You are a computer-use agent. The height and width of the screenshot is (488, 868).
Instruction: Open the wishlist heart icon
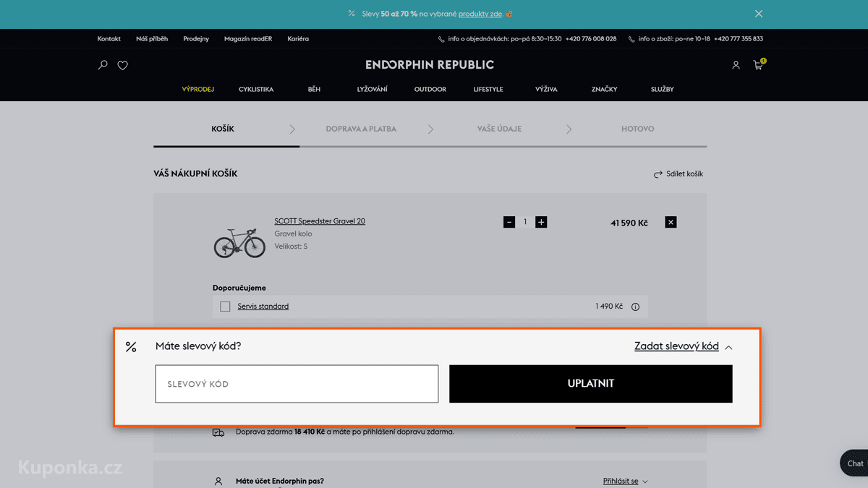(123, 65)
